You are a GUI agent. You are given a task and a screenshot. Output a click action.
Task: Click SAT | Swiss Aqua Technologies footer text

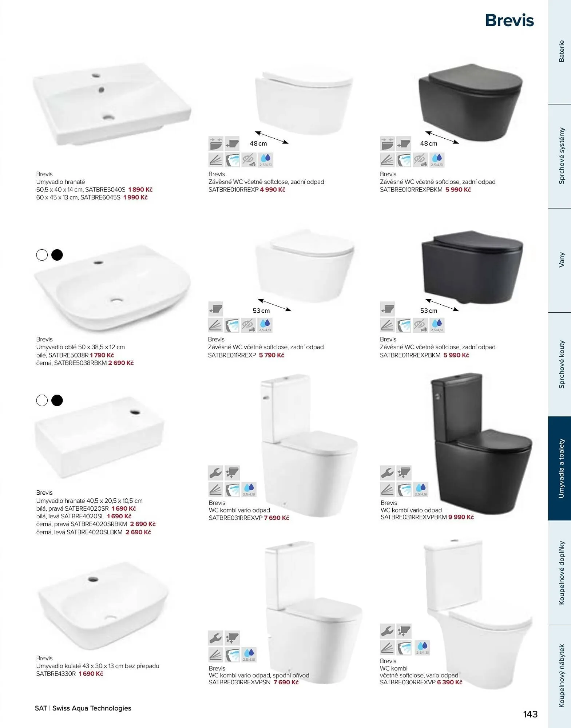[83, 708]
